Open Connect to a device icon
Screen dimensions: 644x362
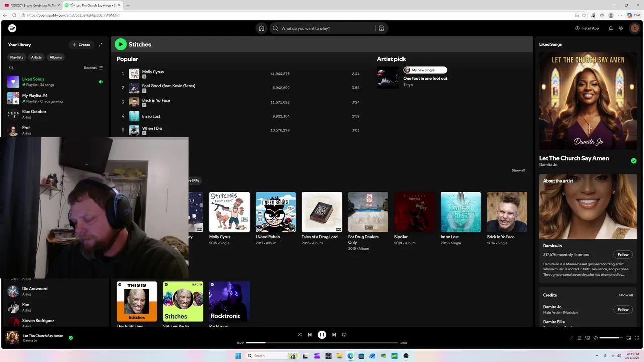coord(587,338)
